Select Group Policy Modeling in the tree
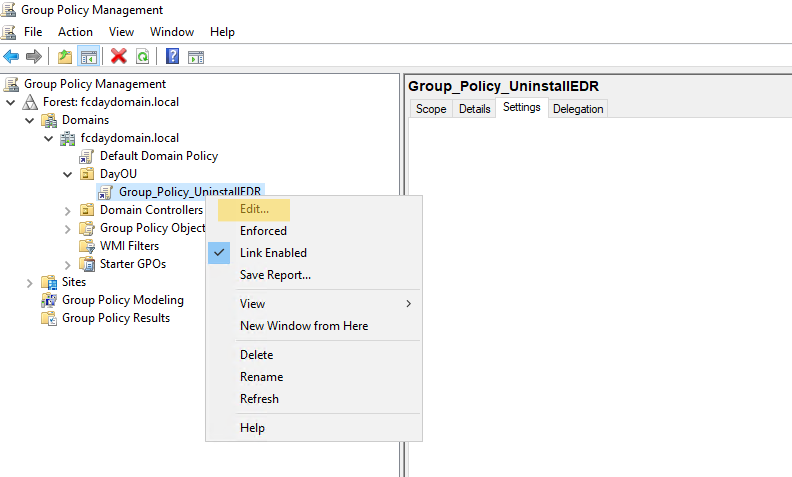The image size is (792, 477). pyautogui.click(x=122, y=300)
